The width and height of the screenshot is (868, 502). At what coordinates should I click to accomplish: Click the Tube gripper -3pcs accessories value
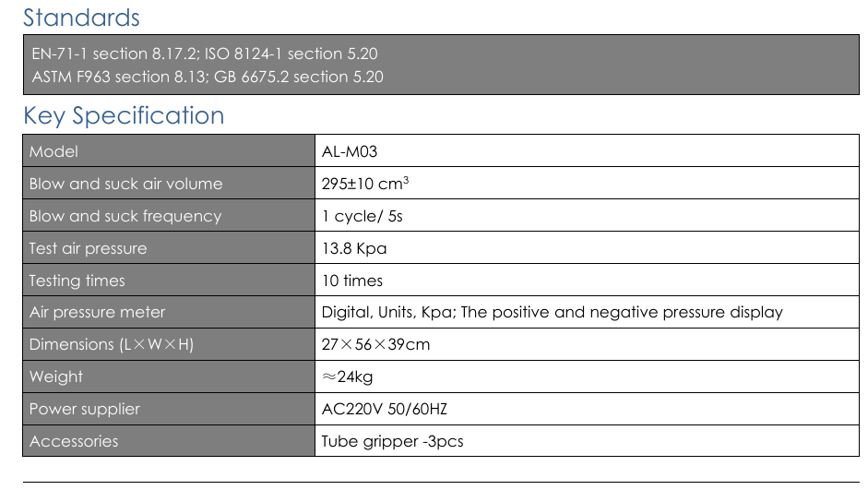coord(392,441)
